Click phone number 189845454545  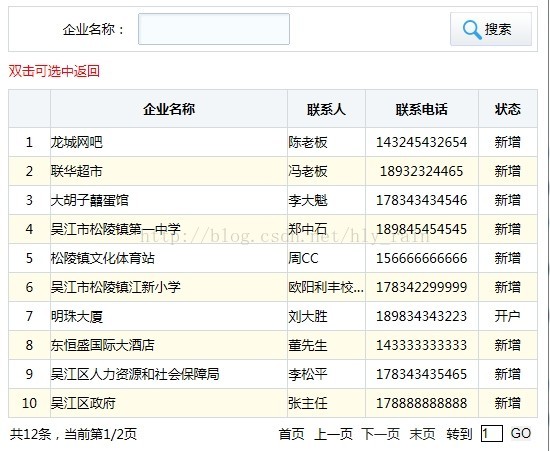[422, 229]
